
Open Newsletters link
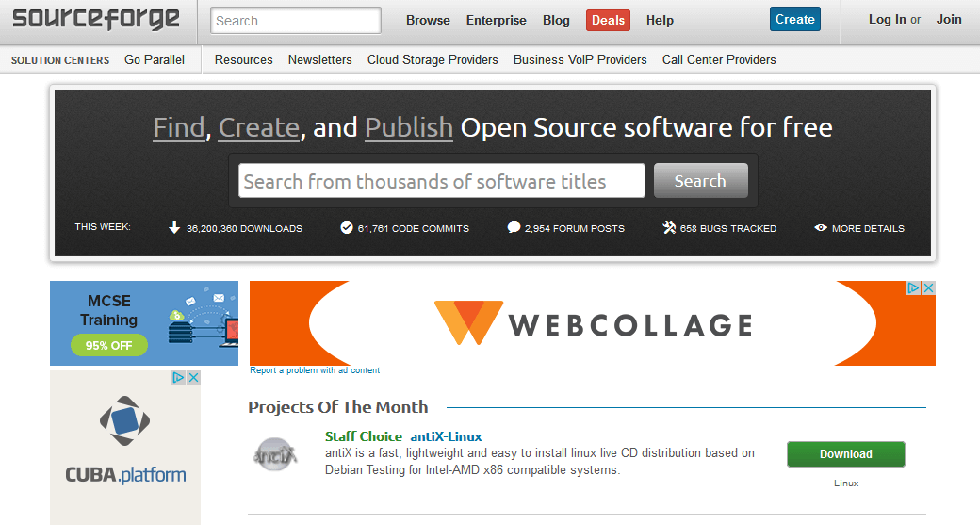point(320,60)
